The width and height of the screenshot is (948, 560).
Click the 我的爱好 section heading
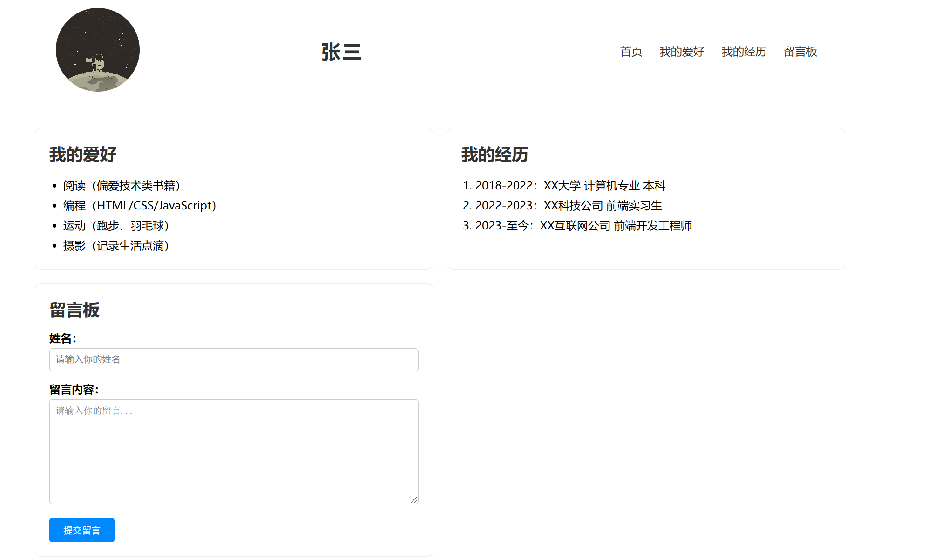83,155
